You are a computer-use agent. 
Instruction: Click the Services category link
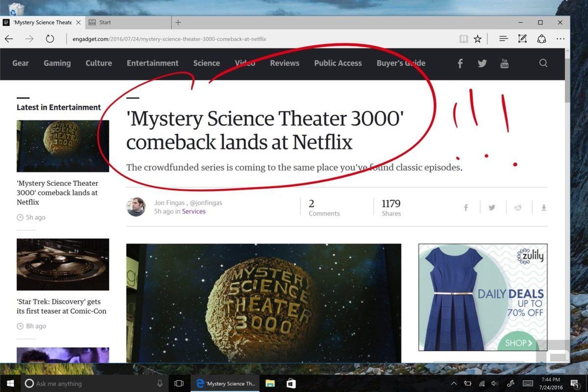coord(194,211)
